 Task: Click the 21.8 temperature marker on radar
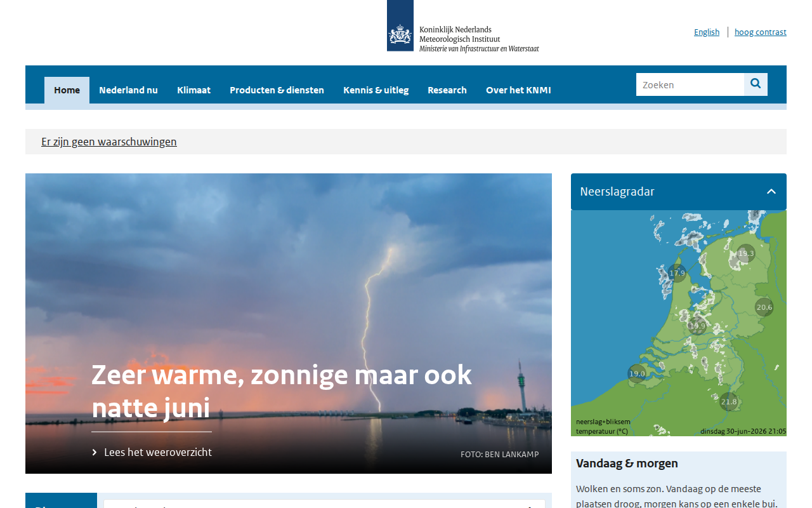(x=729, y=401)
